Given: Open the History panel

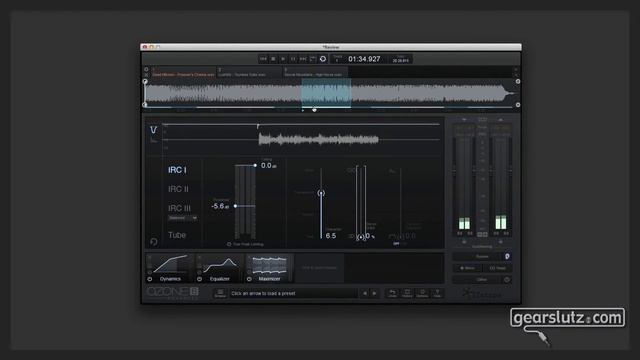Looking at the screenshot, I should pos(407,293).
